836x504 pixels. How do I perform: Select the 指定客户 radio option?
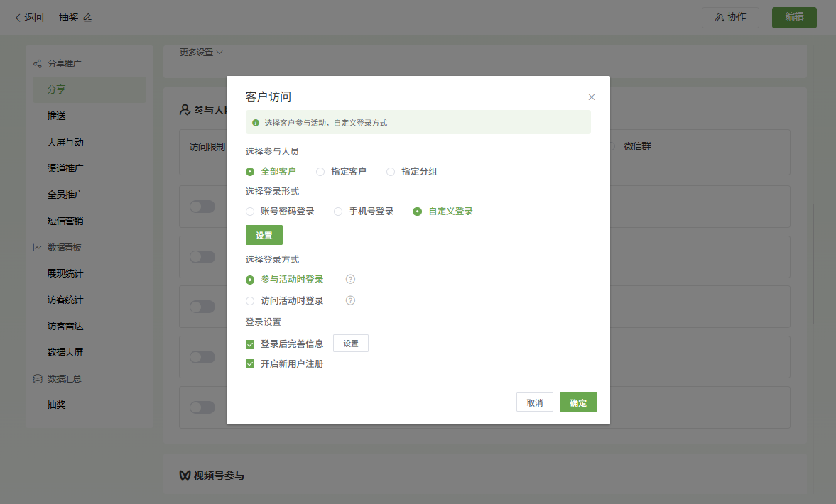320,172
